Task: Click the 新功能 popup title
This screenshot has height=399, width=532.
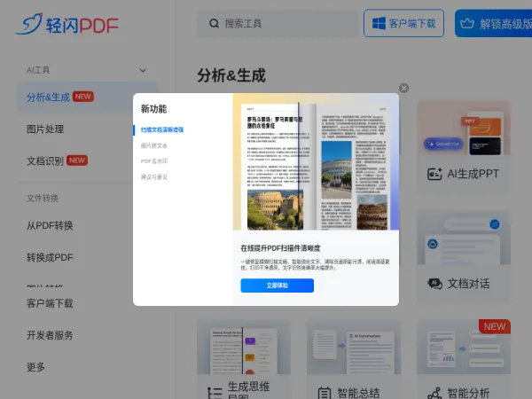Action: coord(153,109)
